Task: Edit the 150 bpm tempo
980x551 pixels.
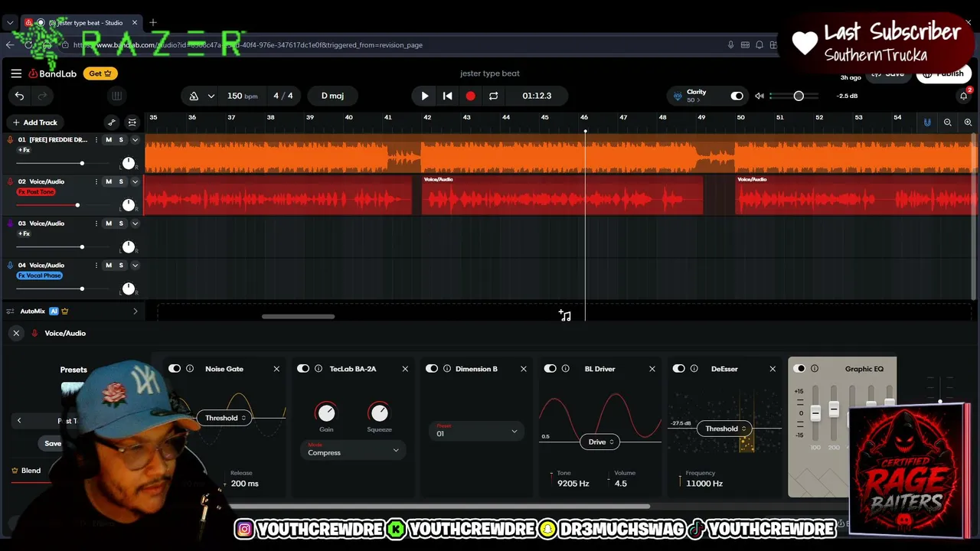Action: pos(242,96)
